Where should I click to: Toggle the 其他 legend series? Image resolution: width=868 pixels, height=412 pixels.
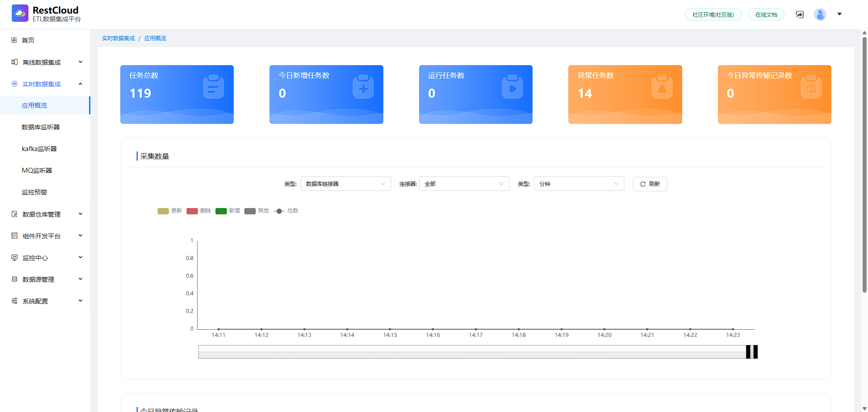pos(257,211)
